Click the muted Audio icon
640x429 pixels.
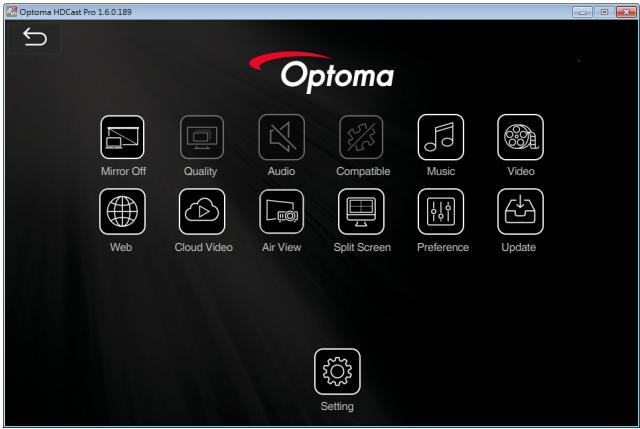tap(282, 137)
